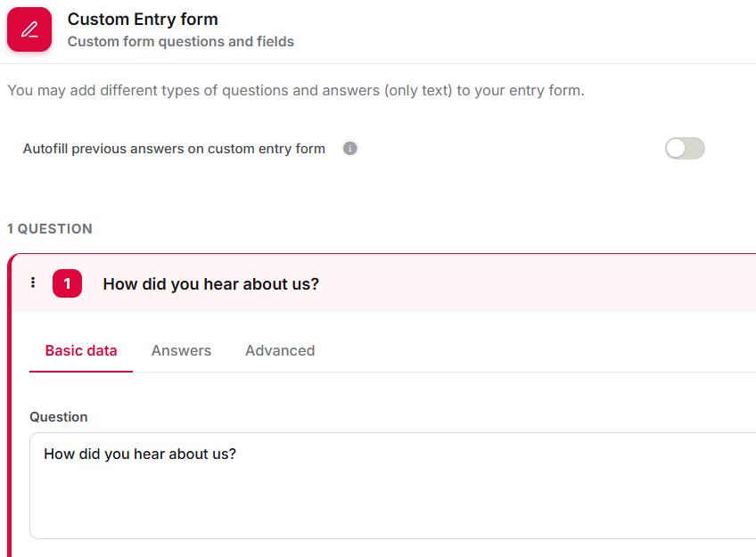Screen dimensions: 756x557
Task: Switch to the Basic data tab
Action: click(x=81, y=350)
